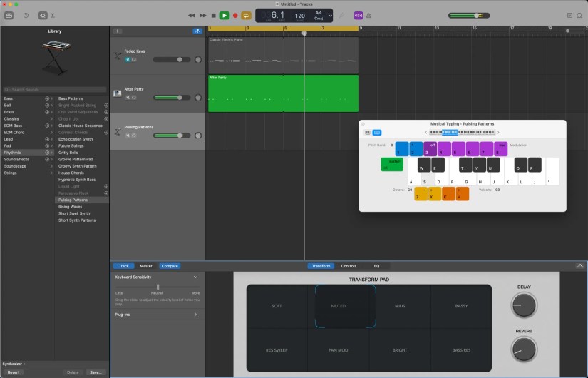Click the DELAY knob
The width and height of the screenshot is (588, 378).
click(524, 305)
